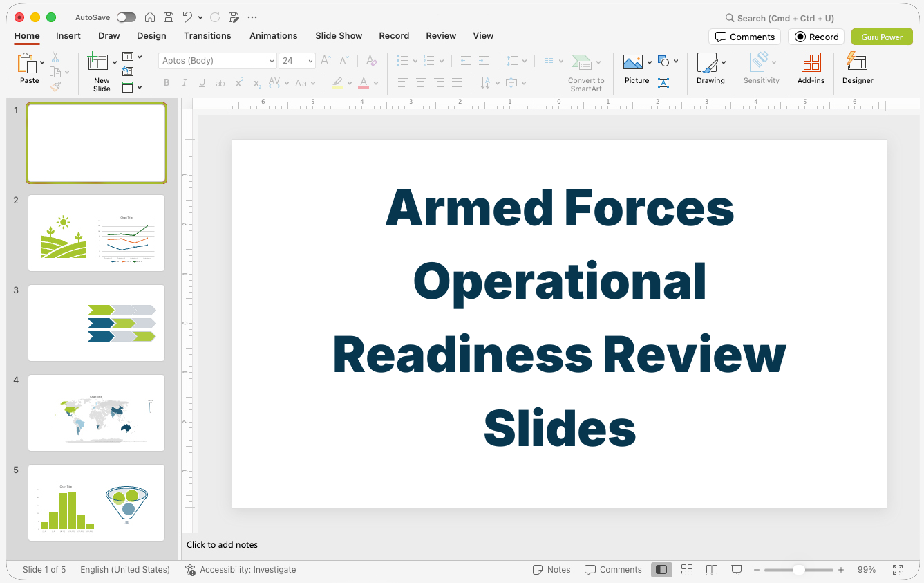This screenshot has height=583, width=924.
Task: Insert a Text Box from the ribbon
Action: tap(663, 83)
